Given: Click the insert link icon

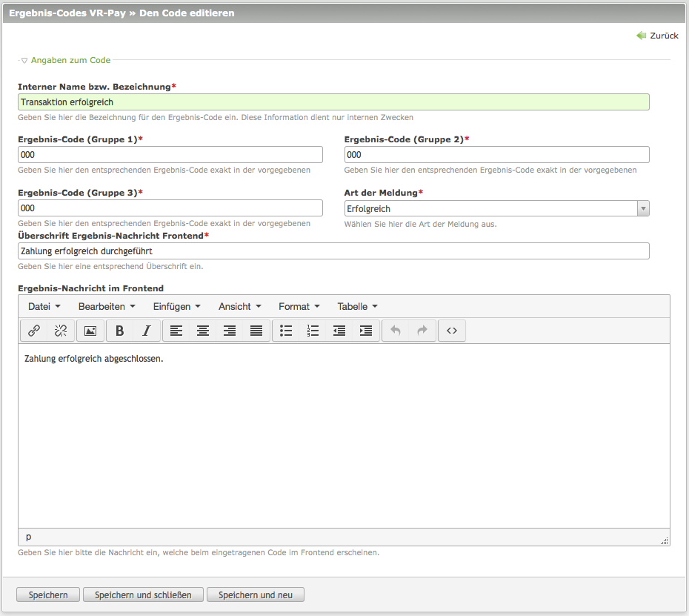Looking at the screenshot, I should (34, 331).
